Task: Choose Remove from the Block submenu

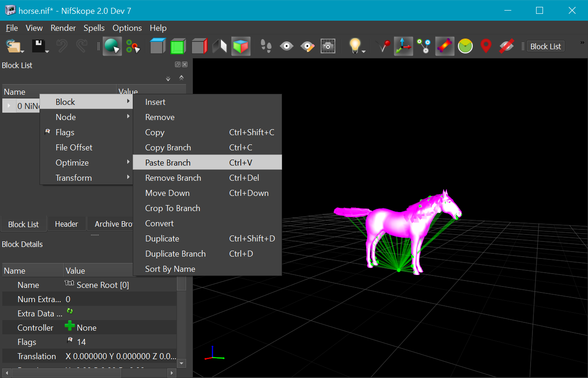Action: tap(207, 117)
